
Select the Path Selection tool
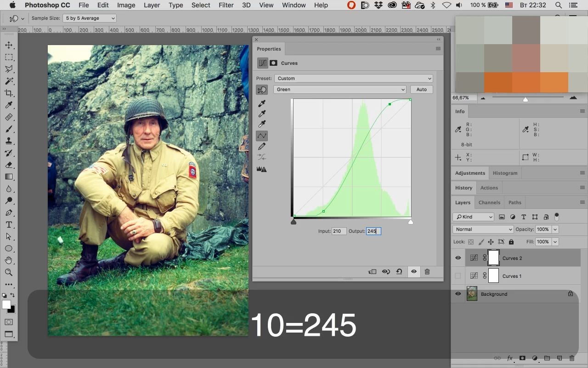tap(9, 236)
